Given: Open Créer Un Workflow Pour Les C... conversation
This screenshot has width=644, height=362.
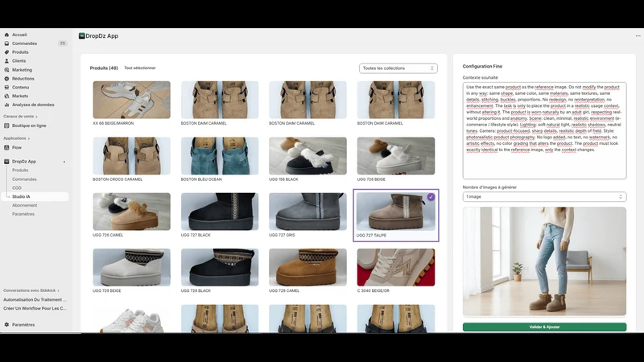Looking at the screenshot, I should pos(35,308).
